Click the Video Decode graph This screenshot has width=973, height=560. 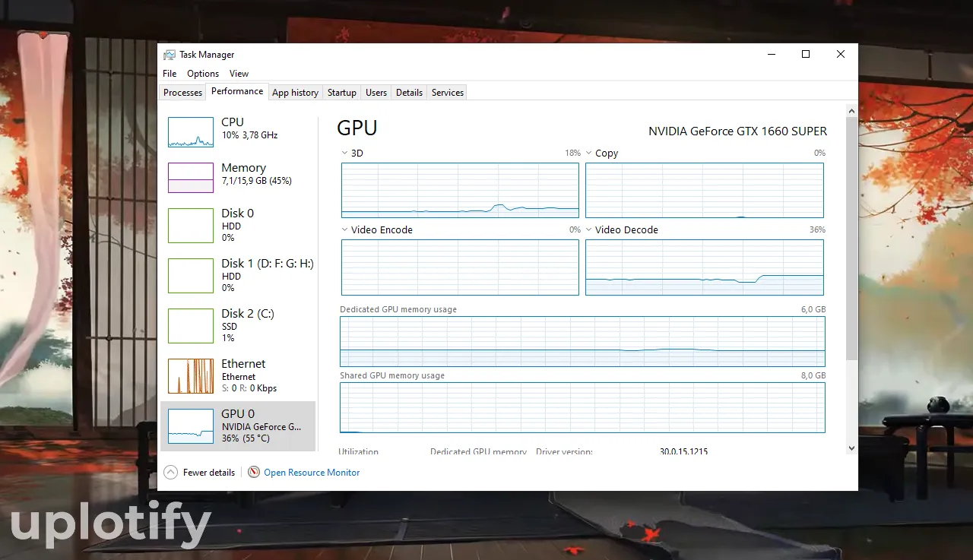(705, 267)
